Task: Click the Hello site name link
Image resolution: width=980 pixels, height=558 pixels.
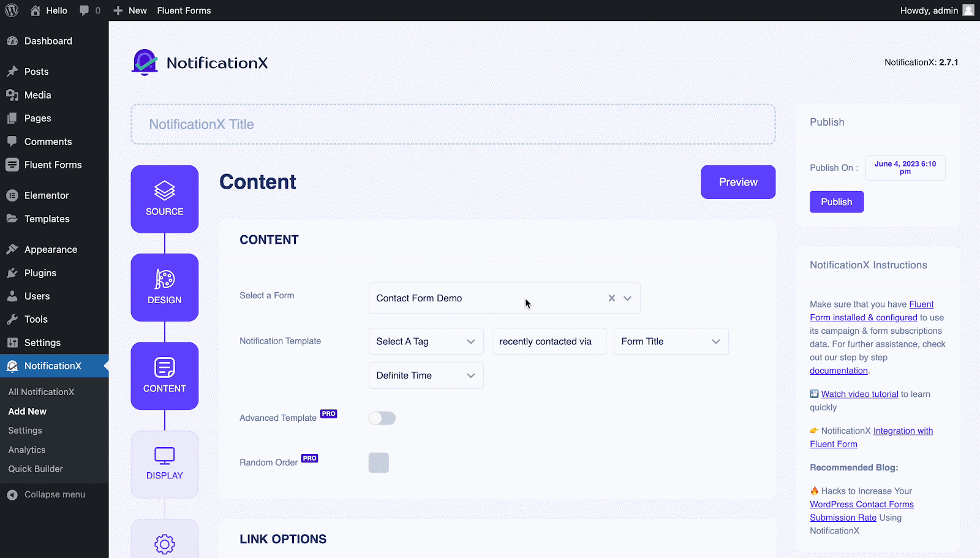Action: (x=56, y=10)
